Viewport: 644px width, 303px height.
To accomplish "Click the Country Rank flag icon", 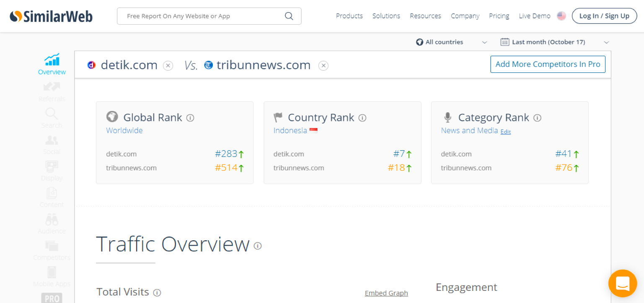I will [278, 117].
